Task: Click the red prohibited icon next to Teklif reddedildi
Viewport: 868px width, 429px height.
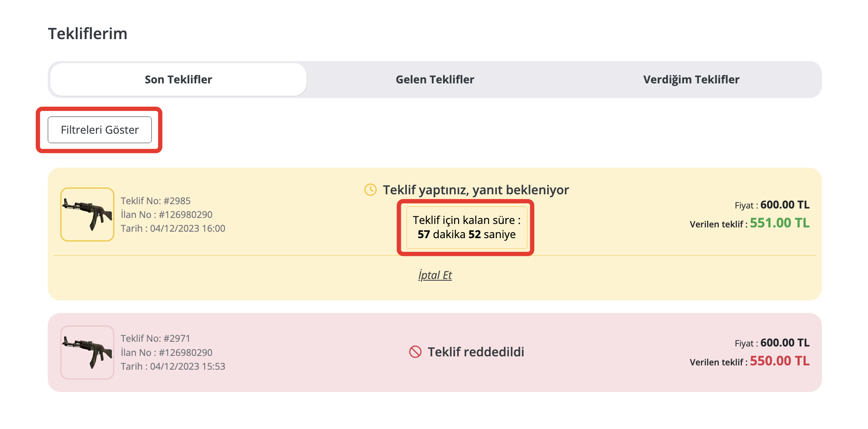Action: [x=415, y=352]
